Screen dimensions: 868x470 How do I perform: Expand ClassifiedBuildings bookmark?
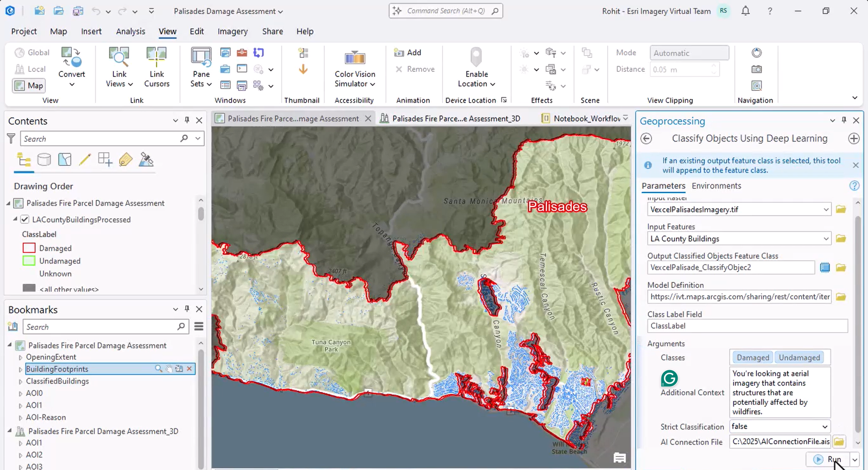point(20,381)
